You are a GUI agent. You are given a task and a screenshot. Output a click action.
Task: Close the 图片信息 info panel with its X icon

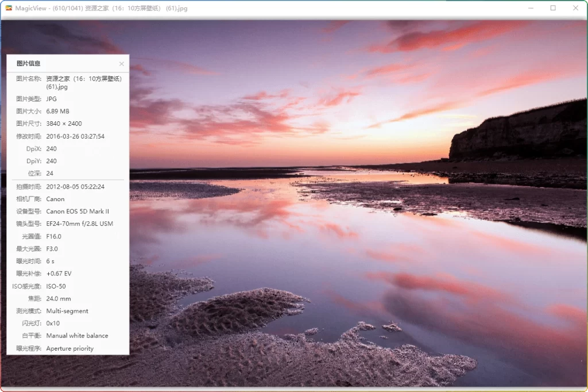121,63
